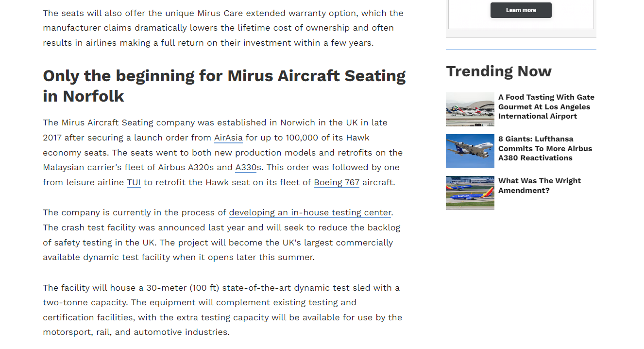644x349 pixels.
Task: Read 'A Food Tasting With Gate Gourmet' article
Action: [x=546, y=107]
